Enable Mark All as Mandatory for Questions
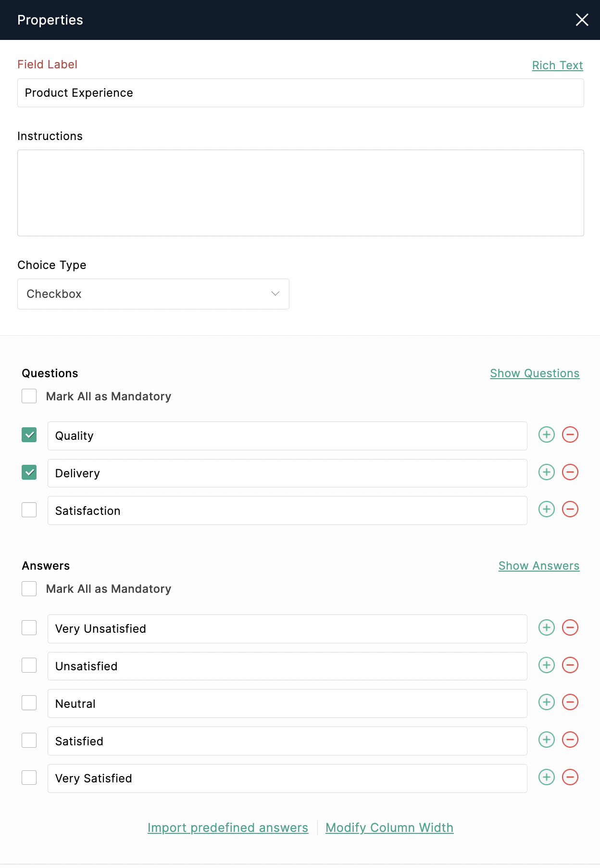Image resolution: width=600 pixels, height=868 pixels. [x=29, y=396]
